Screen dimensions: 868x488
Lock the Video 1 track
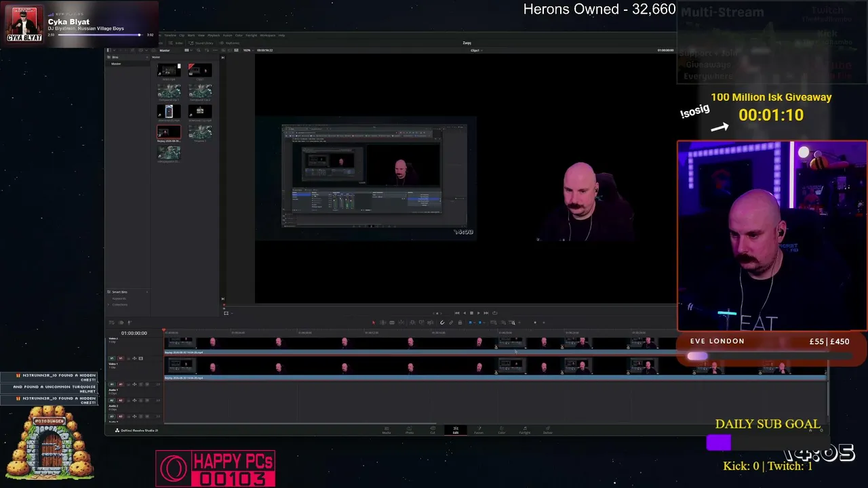coord(128,359)
